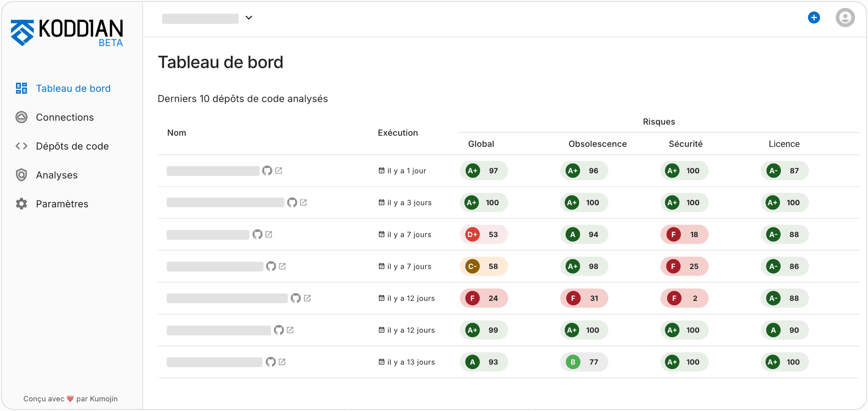Click the GitHub icon on the 'il y a 12 jours' row
This screenshot has height=411, width=868.
pyautogui.click(x=295, y=298)
